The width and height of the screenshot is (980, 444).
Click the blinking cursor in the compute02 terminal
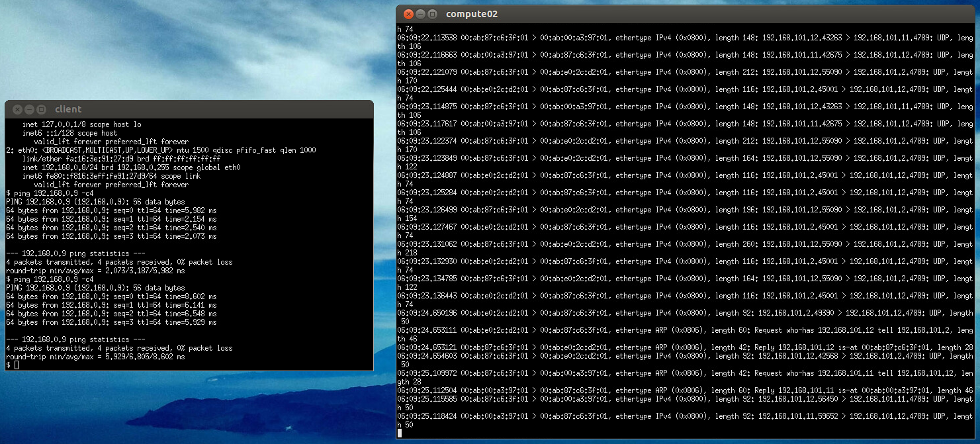click(x=400, y=431)
